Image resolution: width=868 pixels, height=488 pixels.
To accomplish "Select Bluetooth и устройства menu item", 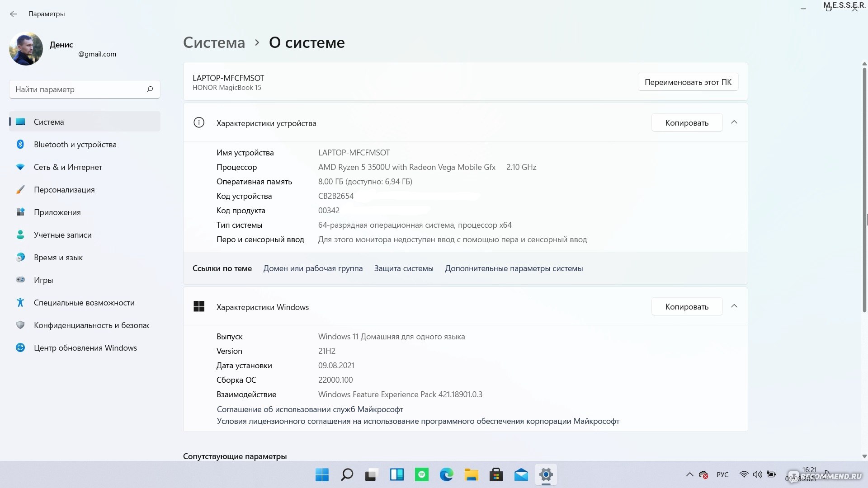I will point(85,144).
